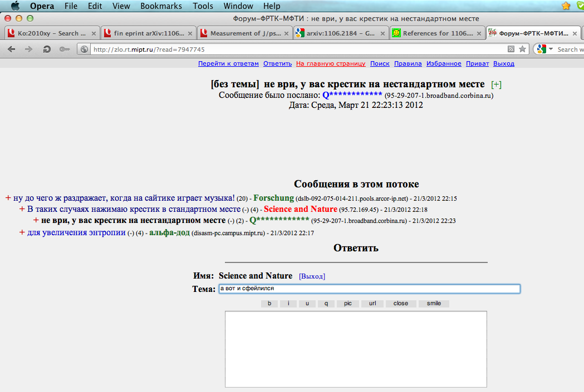
Task: Expand the альфа-дод reply plus sign
Action: [22, 232]
